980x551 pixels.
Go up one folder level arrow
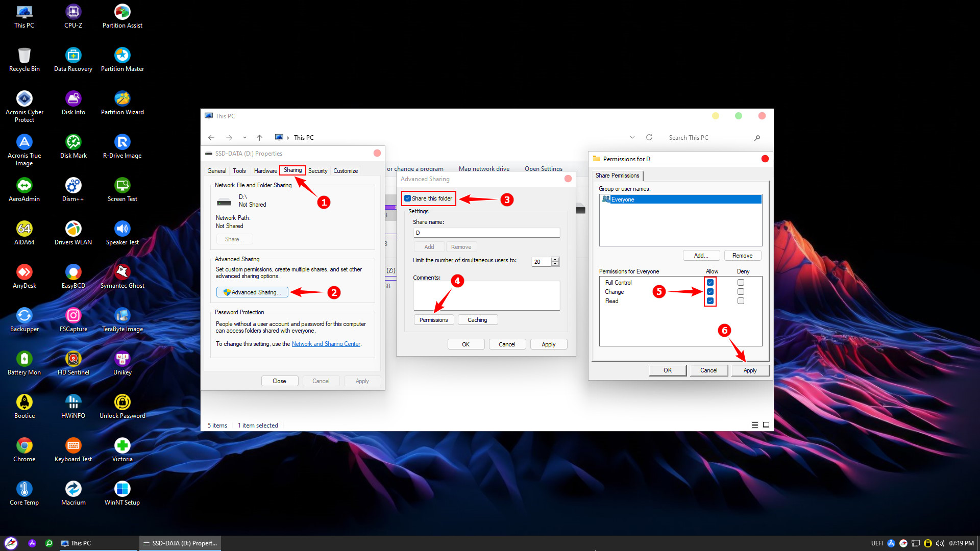pyautogui.click(x=259, y=138)
